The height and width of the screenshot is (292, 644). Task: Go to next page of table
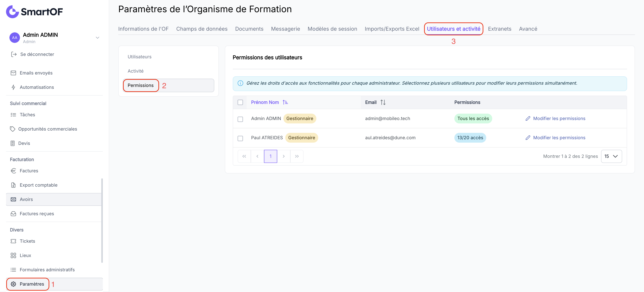[x=284, y=156]
